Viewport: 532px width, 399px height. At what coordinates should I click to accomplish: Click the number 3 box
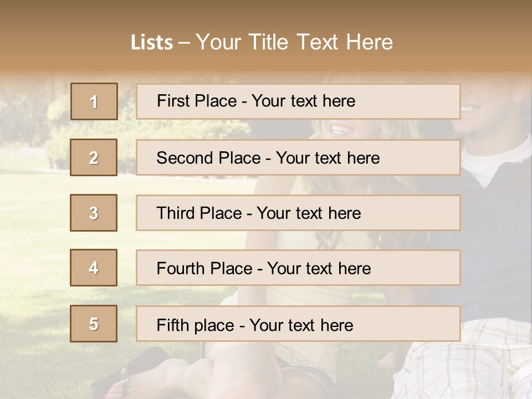(x=94, y=213)
